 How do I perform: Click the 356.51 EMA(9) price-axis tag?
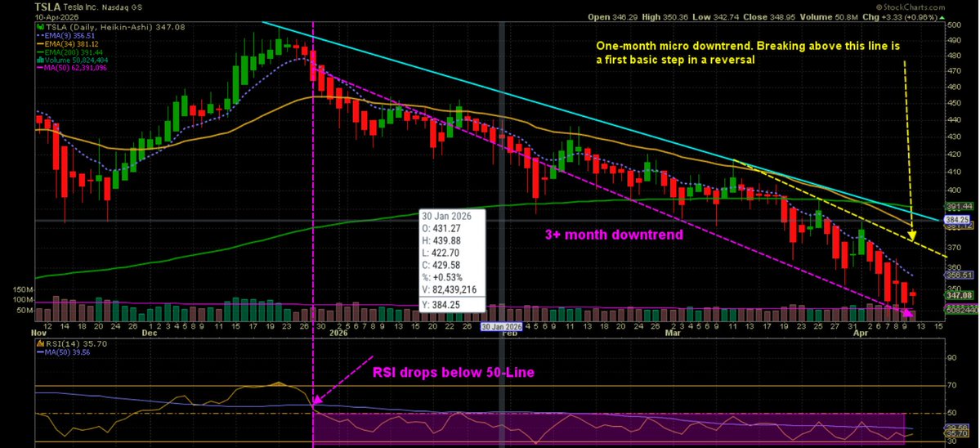pyautogui.click(x=960, y=275)
